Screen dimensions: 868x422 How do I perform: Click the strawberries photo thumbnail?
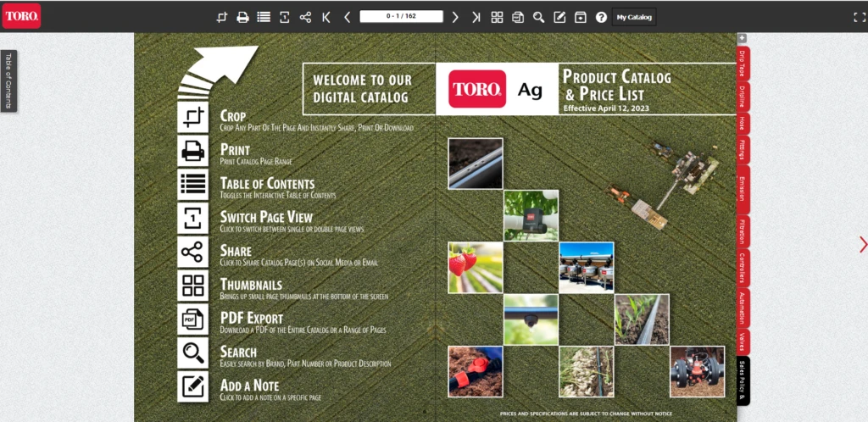point(476,268)
